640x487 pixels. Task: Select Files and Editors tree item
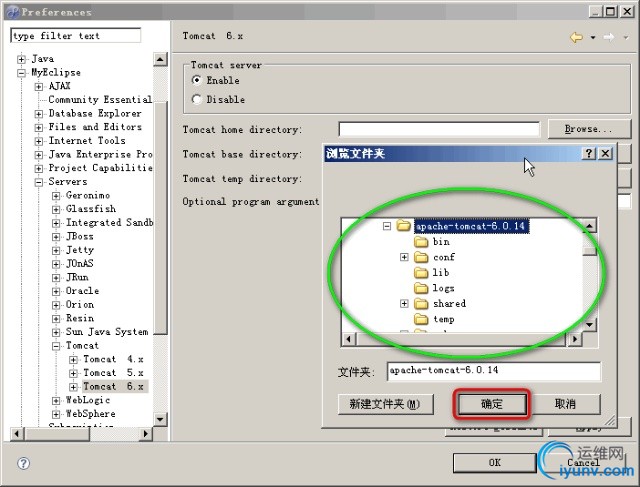[x=95, y=127]
